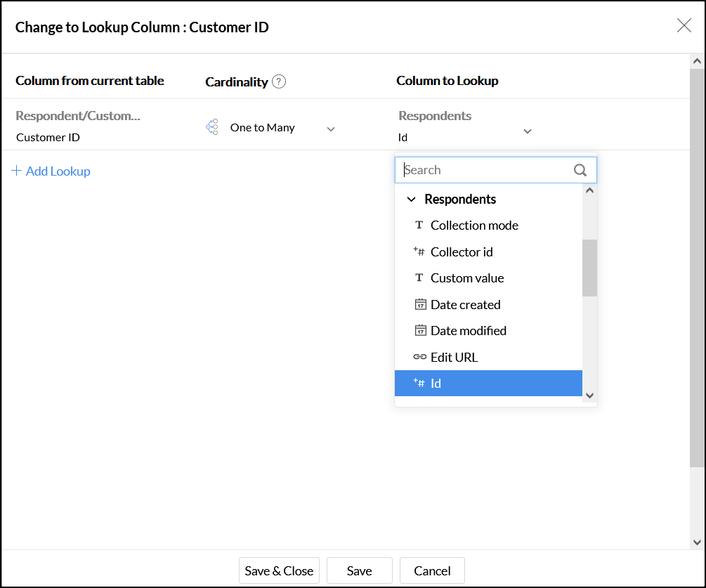Click the One to Many cardinality icon
Image resolution: width=706 pixels, height=588 pixels.
point(212,127)
